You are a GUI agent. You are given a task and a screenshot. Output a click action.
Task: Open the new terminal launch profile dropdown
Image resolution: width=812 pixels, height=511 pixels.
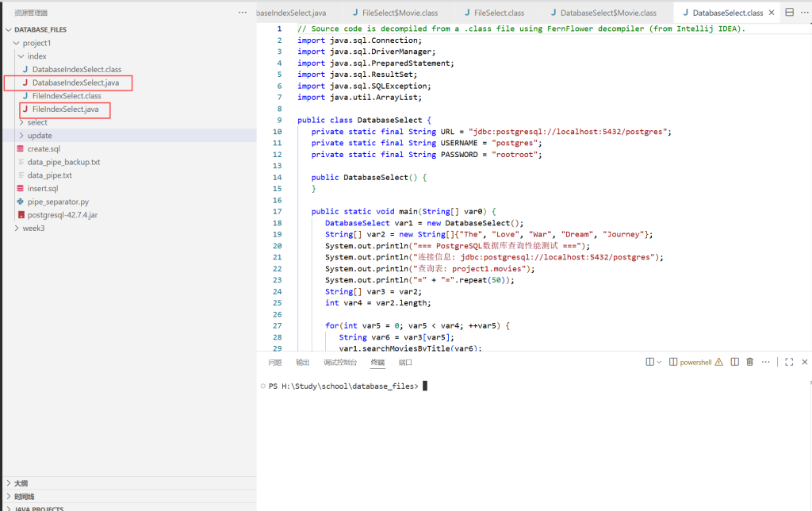(x=660, y=362)
